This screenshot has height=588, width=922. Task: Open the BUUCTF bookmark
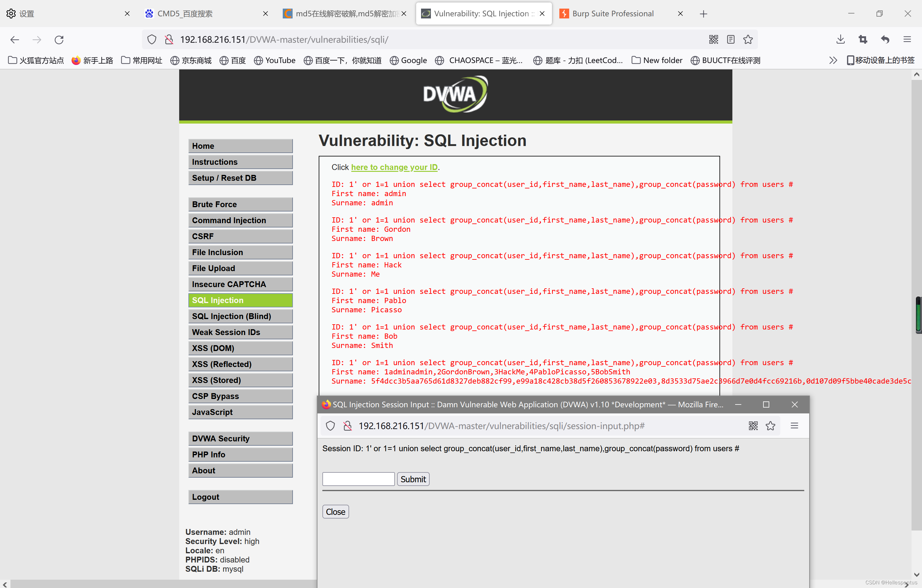click(x=726, y=61)
